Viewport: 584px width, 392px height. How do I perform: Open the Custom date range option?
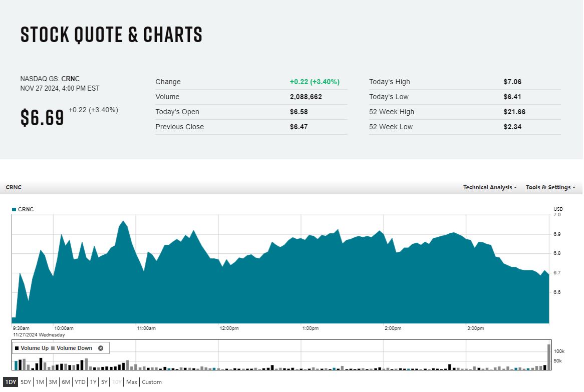point(152,382)
